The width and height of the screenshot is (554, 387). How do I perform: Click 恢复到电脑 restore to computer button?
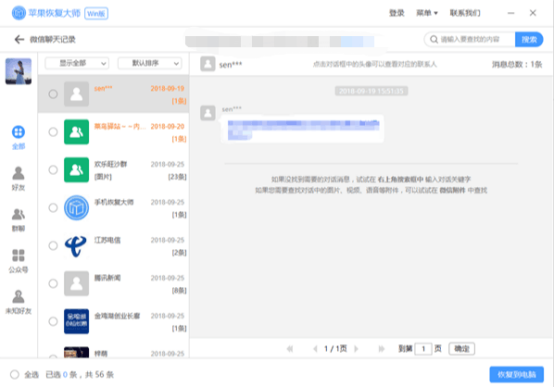(x=517, y=375)
